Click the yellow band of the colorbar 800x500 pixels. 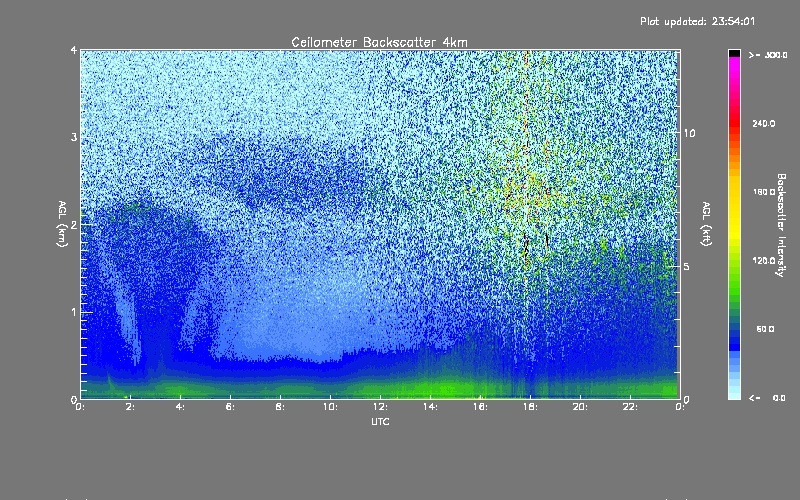734,214
